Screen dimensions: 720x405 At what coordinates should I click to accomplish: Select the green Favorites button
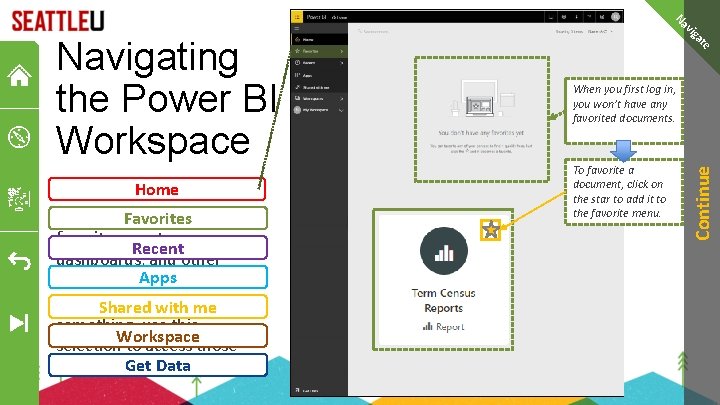pyautogui.click(x=158, y=218)
